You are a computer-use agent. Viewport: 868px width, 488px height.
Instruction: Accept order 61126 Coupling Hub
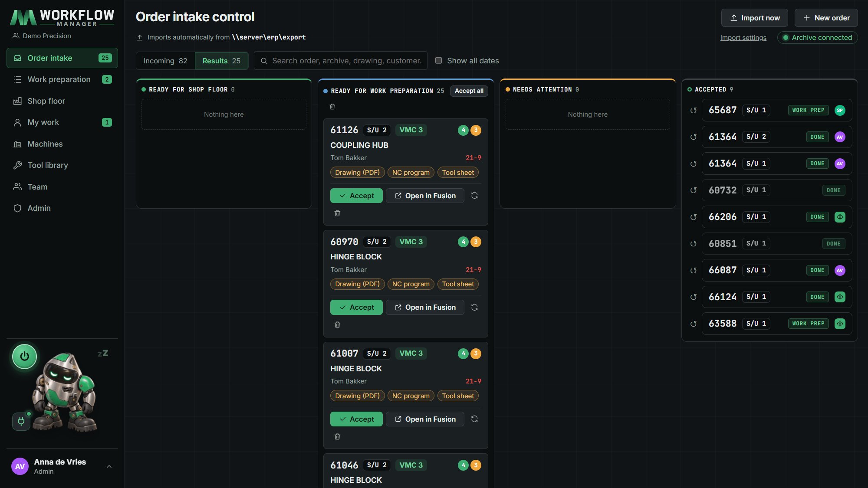tap(356, 196)
